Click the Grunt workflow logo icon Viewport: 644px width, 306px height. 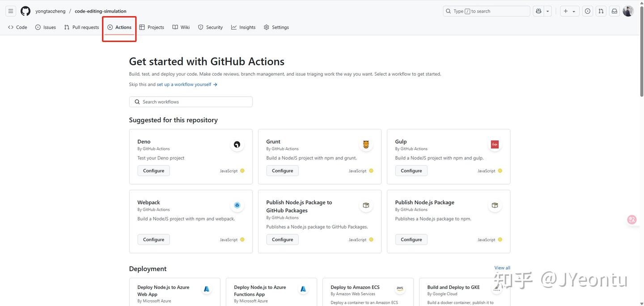coord(366,144)
